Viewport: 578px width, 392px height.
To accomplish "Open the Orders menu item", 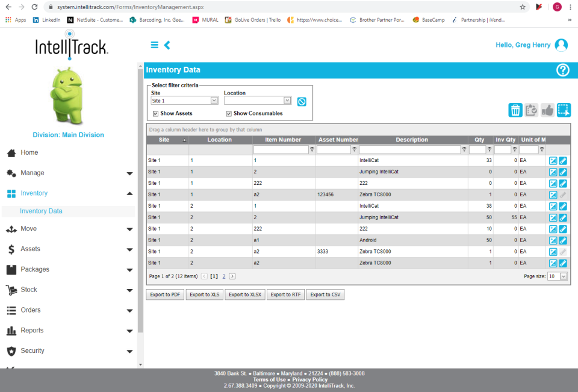I will 31,310.
